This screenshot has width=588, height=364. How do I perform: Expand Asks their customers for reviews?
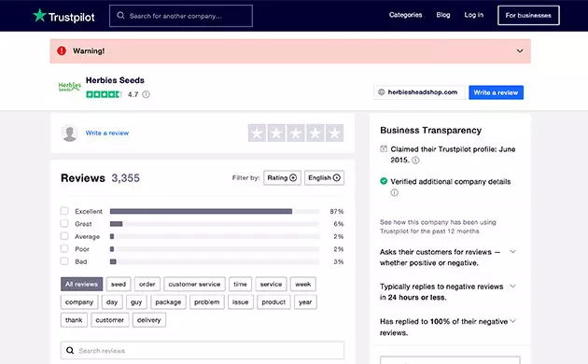tap(512, 252)
